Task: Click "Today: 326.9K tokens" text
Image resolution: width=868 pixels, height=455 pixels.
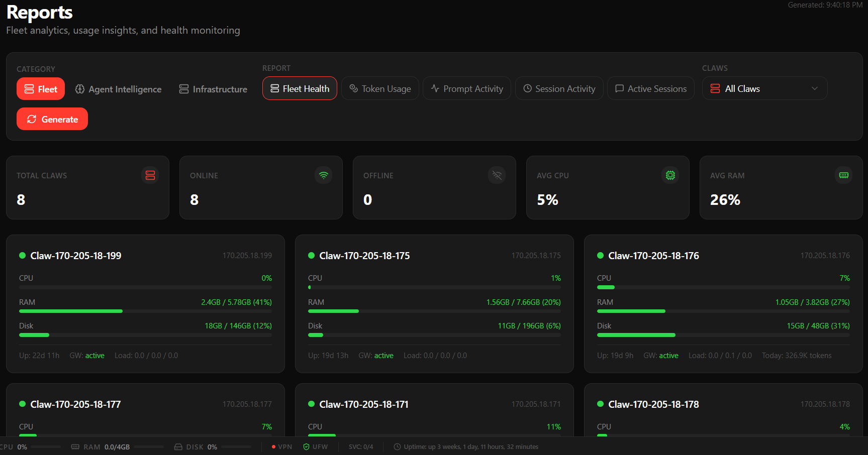Action: (x=797, y=356)
